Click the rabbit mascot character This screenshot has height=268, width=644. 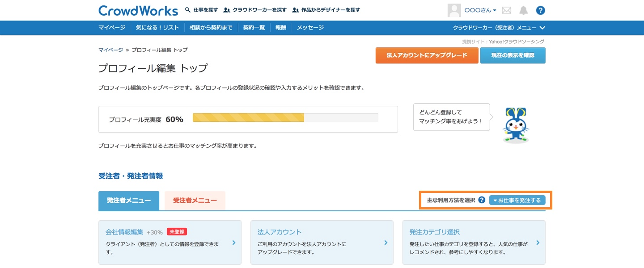(516, 125)
